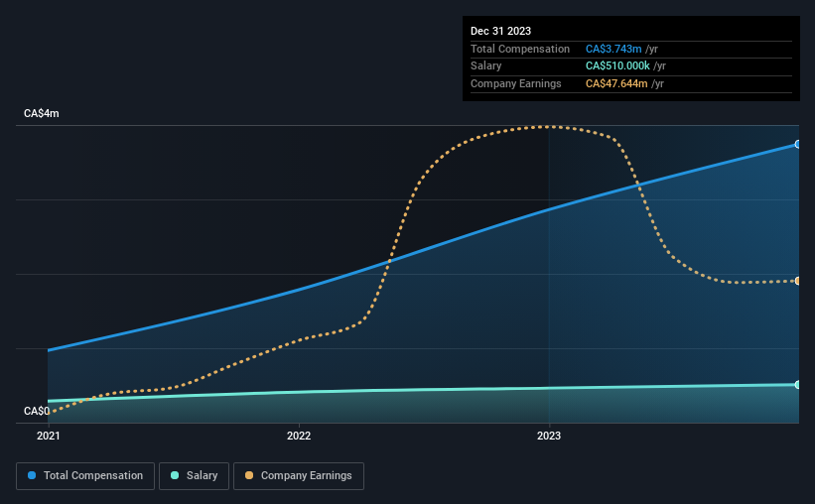Click the 2022 x-axis label
Viewport: 815px width, 504px height.
pyautogui.click(x=299, y=436)
